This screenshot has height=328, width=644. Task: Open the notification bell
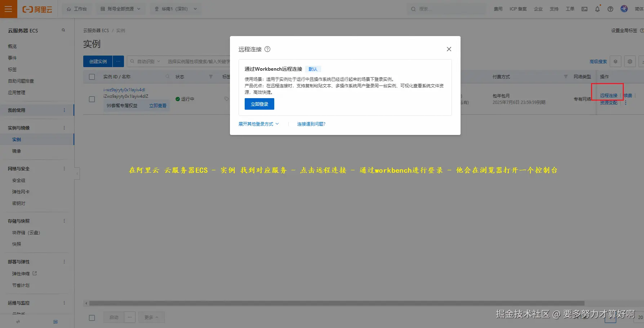pos(597,9)
